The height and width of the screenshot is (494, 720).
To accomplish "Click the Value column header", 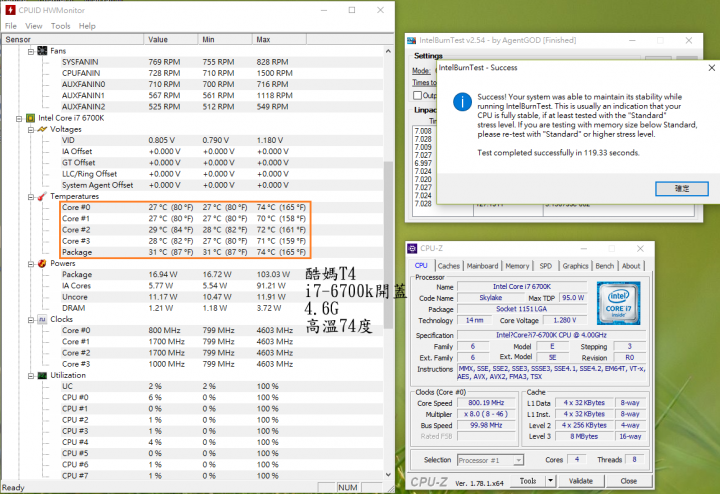I will click(x=171, y=39).
